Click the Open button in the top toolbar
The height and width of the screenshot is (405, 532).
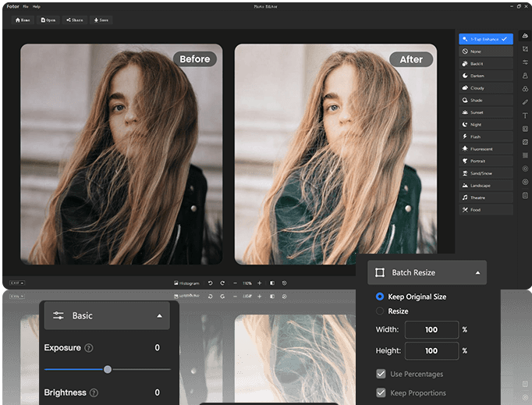pos(48,20)
